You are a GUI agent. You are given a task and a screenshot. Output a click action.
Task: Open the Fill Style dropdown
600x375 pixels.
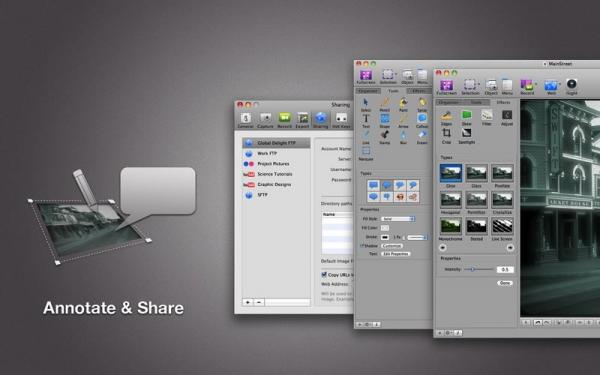point(398,218)
